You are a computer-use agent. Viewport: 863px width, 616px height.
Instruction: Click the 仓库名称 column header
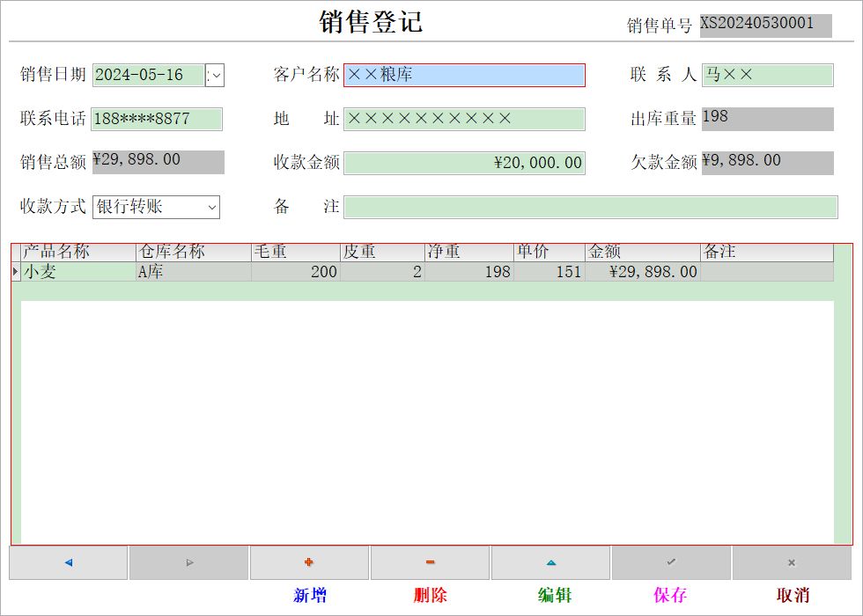[194, 253]
